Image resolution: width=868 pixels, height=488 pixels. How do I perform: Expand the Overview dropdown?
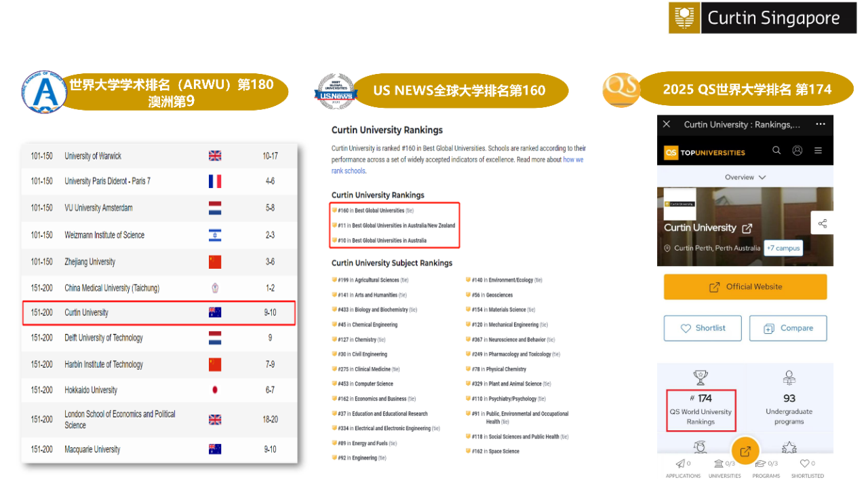(745, 177)
